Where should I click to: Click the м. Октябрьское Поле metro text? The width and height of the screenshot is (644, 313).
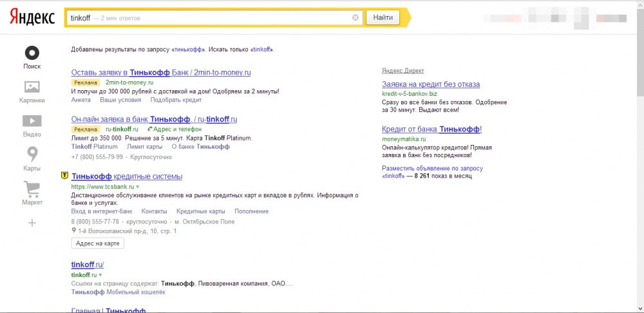[205, 222]
